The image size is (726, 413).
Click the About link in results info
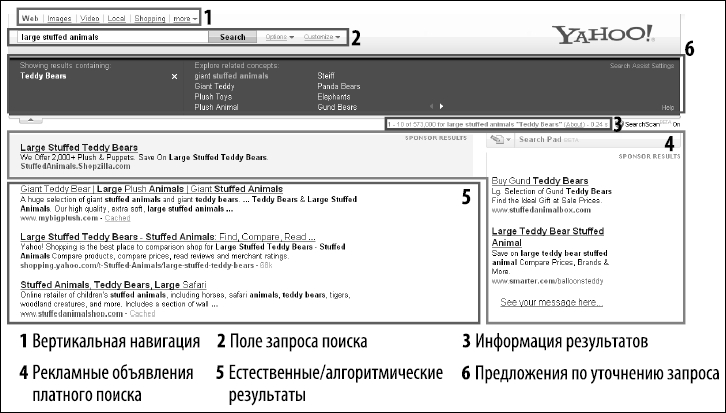tap(574, 125)
